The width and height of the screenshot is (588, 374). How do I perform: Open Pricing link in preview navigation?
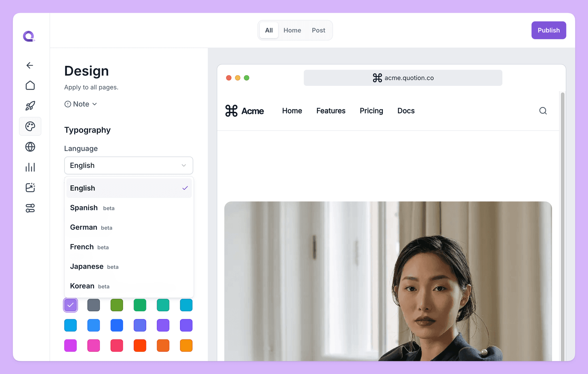371,111
